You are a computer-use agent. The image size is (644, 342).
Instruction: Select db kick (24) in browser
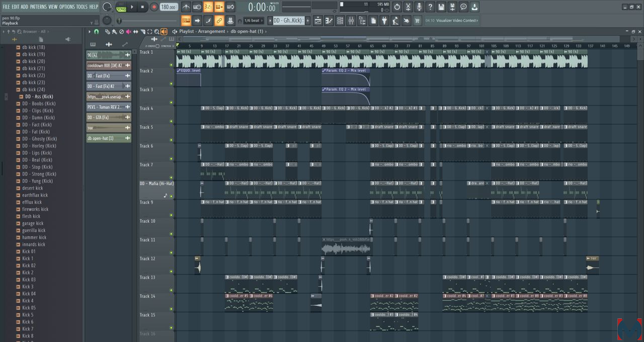point(34,90)
